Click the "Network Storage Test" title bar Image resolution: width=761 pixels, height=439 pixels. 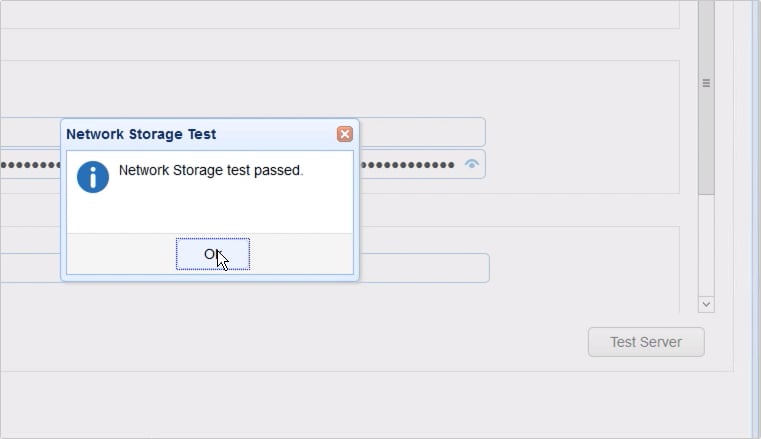(x=180, y=134)
